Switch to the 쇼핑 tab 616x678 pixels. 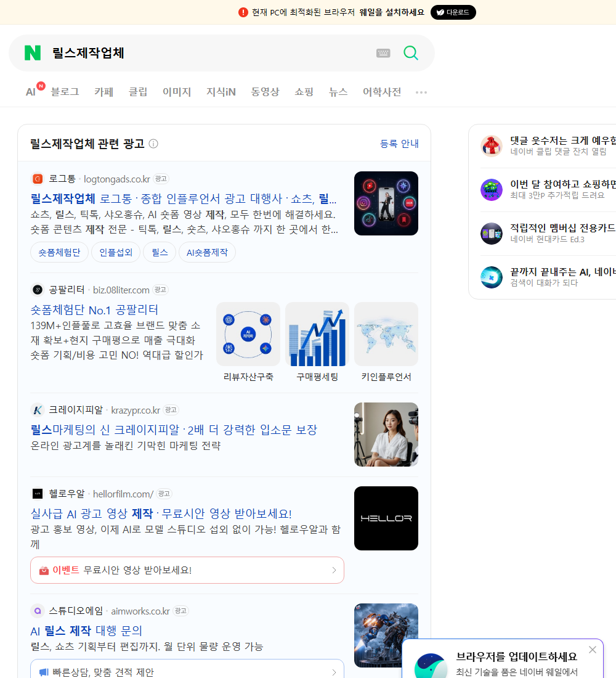click(304, 92)
